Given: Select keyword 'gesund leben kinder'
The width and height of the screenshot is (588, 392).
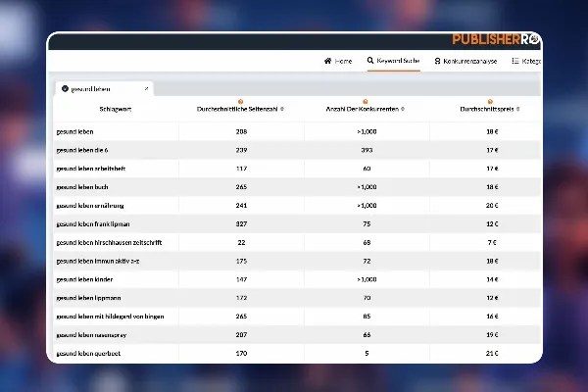Looking at the screenshot, I should click(84, 279).
